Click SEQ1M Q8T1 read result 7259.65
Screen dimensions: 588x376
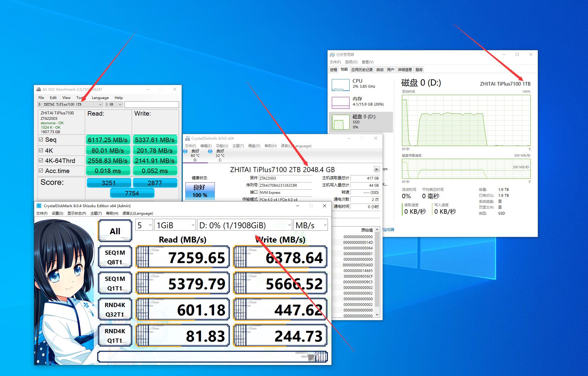tap(183, 257)
